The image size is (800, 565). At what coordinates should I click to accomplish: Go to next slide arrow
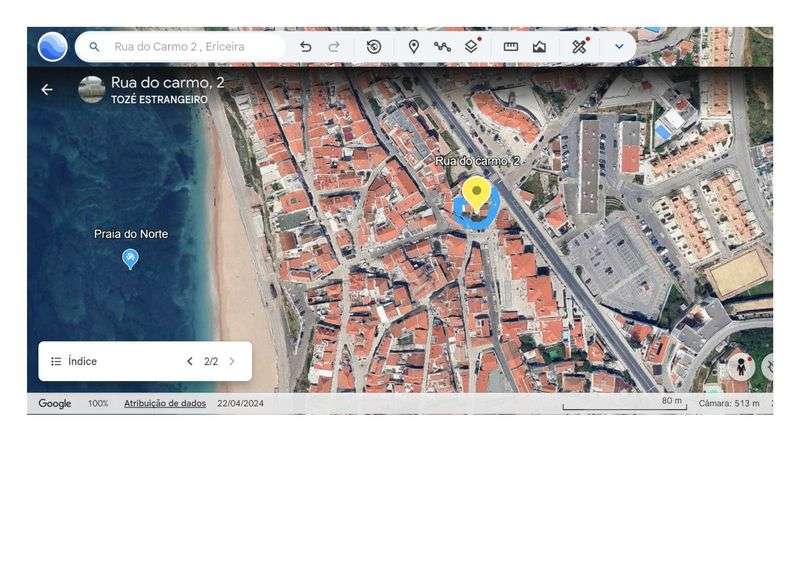[232, 361]
